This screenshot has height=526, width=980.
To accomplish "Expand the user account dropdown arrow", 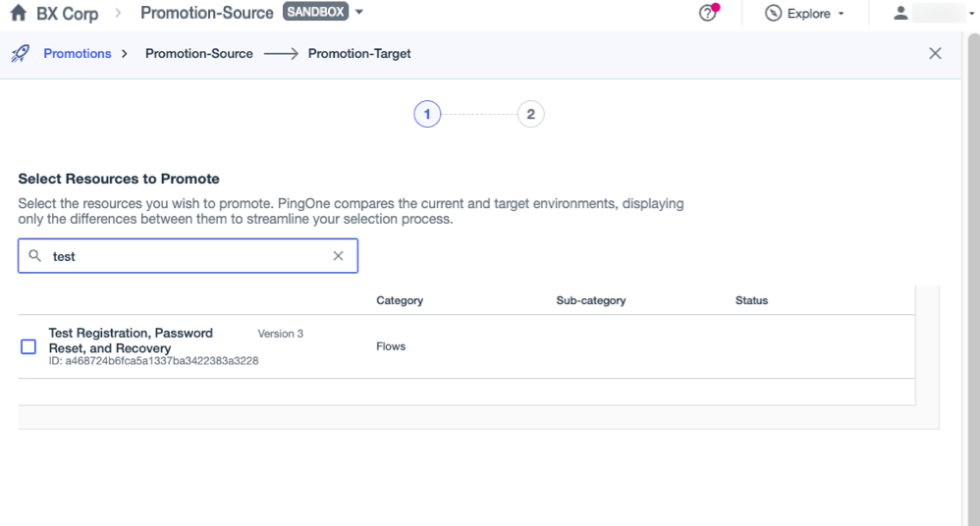I will [x=972, y=14].
